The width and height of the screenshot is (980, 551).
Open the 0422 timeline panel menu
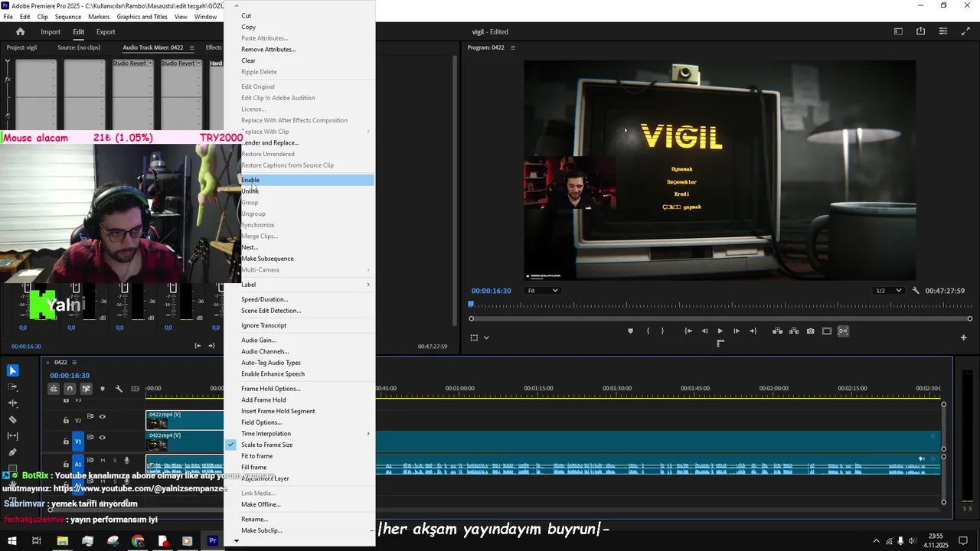[74, 362]
